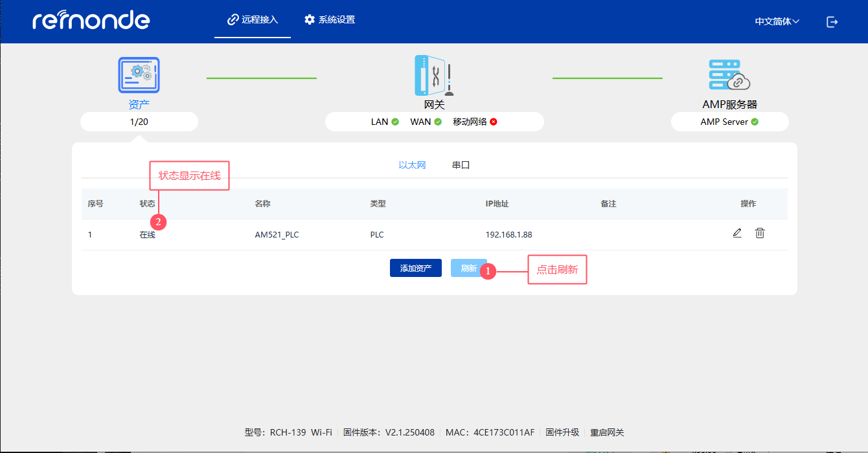Click the AMP服务器 label

point(730,104)
